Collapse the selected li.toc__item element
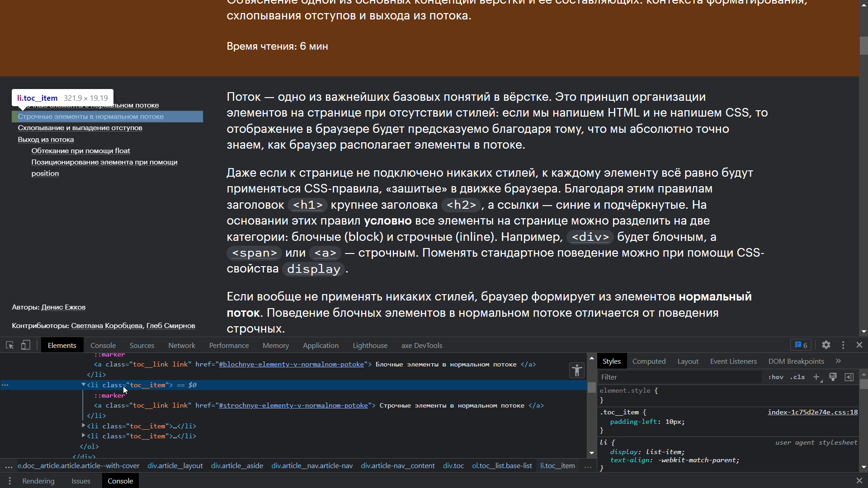 pyautogui.click(x=83, y=385)
